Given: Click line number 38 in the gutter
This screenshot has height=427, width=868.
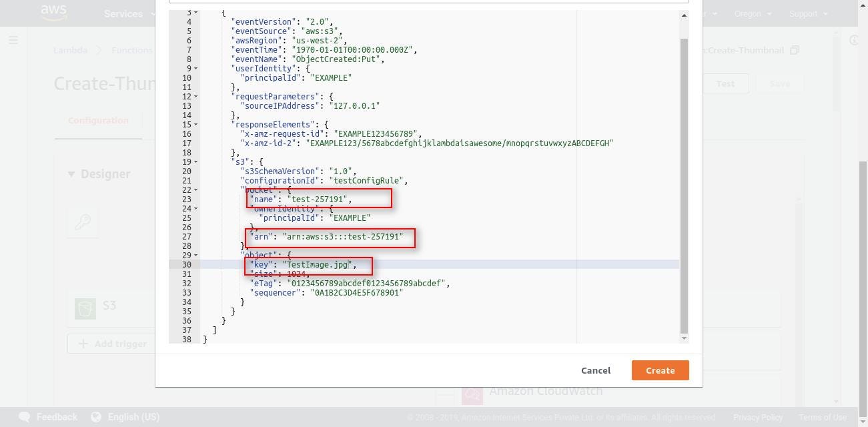Looking at the screenshot, I should [x=186, y=339].
